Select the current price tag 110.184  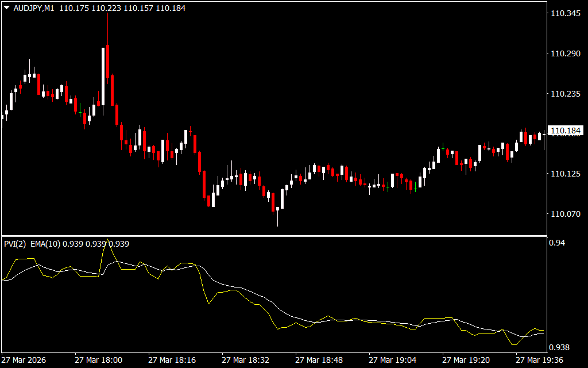566,131
